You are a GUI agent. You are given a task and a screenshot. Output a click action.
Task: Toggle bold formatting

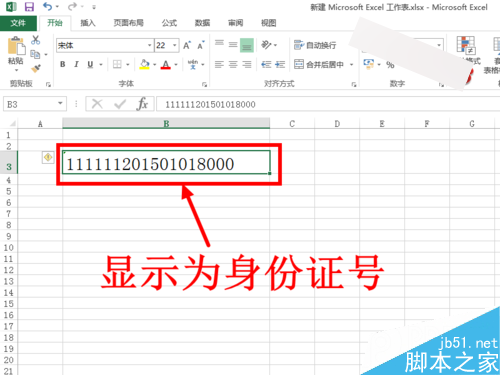tap(62, 64)
